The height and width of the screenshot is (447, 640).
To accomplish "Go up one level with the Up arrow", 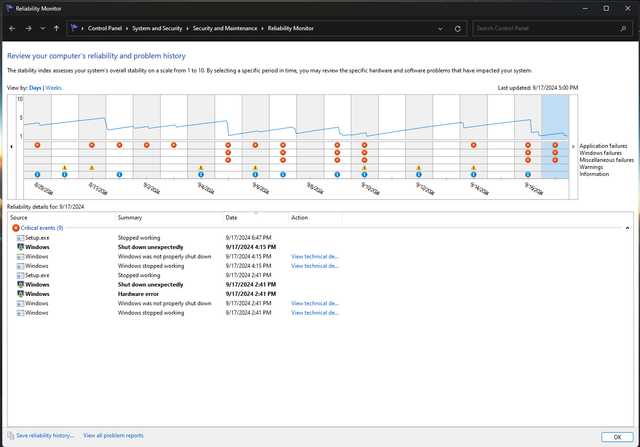I will pyautogui.click(x=56, y=28).
